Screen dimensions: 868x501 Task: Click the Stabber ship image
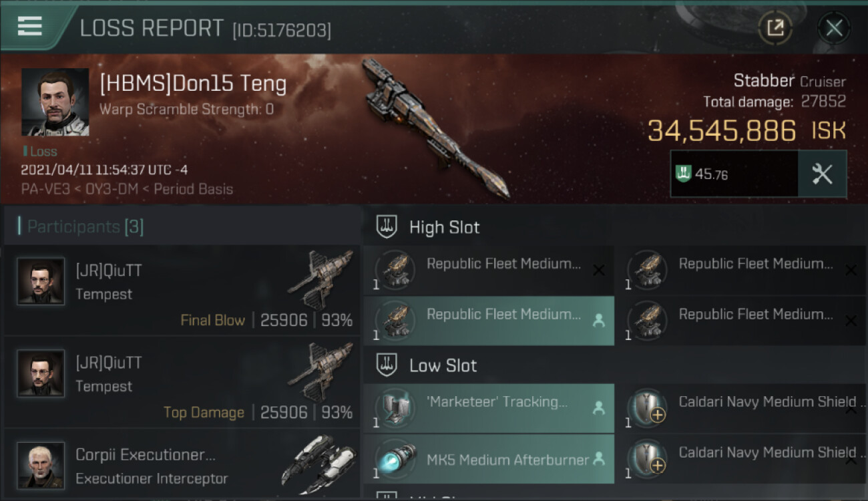(x=434, y=127)
